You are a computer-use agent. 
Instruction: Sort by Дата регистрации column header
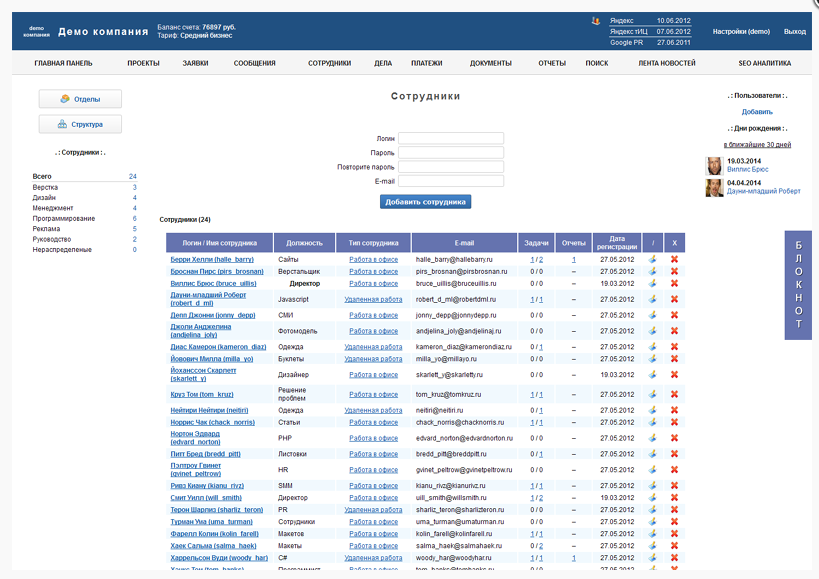617,243
